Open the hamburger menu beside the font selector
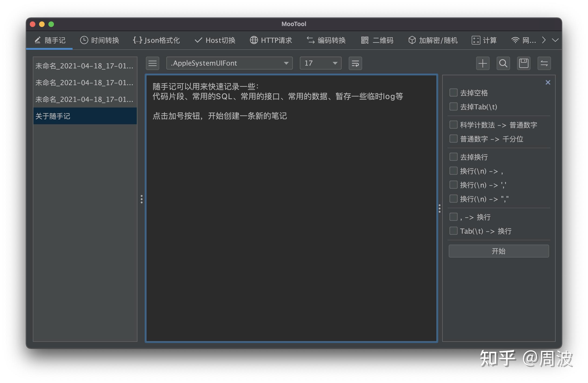This screenshot has width=588, height=383. 152,64
